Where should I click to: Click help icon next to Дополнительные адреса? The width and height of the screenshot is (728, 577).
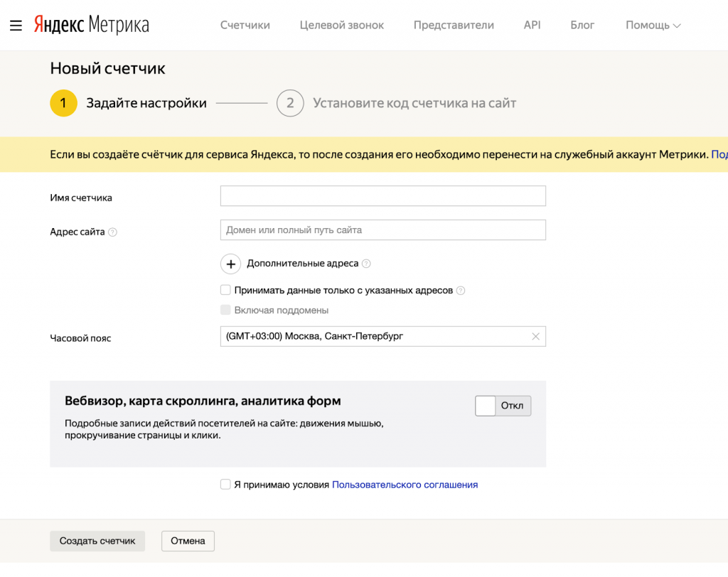(366, 264)
